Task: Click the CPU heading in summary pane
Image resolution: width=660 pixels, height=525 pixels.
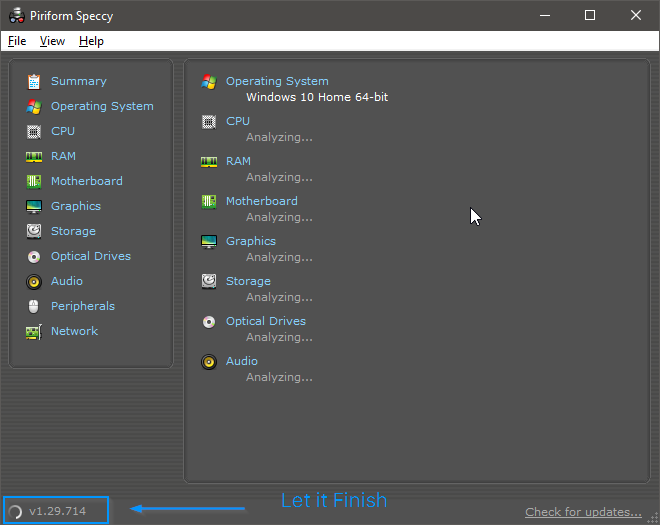Action: point(238,121)
